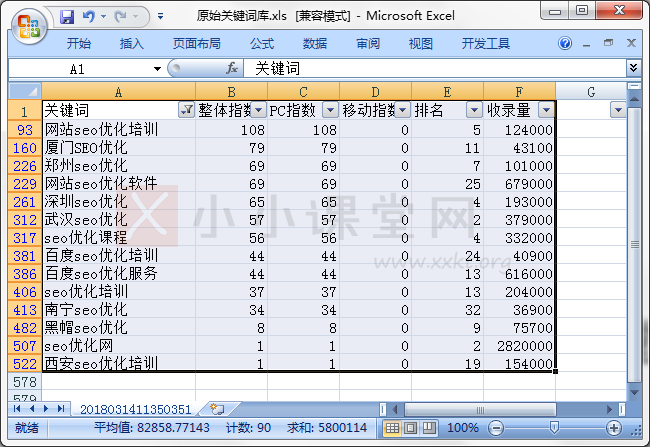Restore the workbook window inside the ribbon
The height and width of the screenshot is (447, 650).
coord(609,43)
